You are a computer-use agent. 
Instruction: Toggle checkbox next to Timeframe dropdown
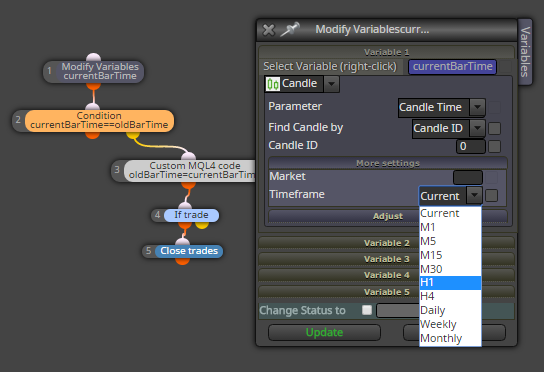tap(491, 195)
